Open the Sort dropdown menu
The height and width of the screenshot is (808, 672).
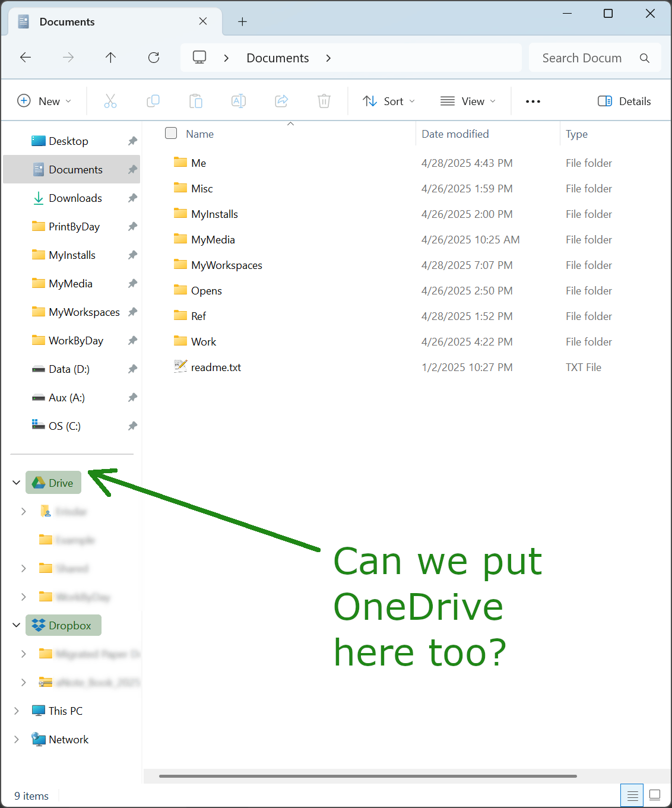click(x=389, y=102)
